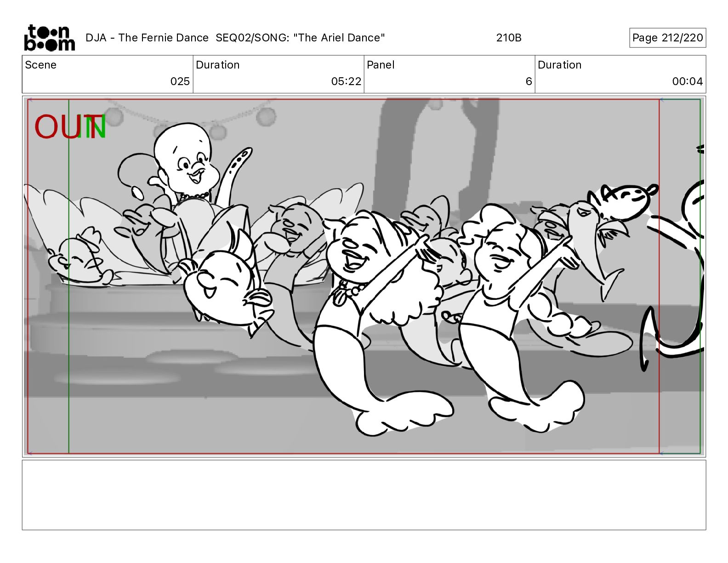Select the panel number '6'
Screen dimensions: 728x563
[x=529, y=81]
